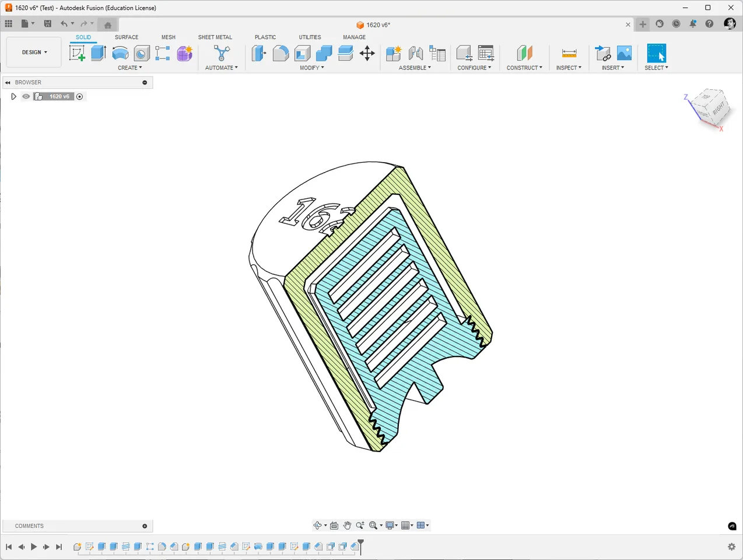The width and height of the screenshot is (743, 560).
Task: Toggle the activate radio button for 1620 v6
Action: coord(80,97)
